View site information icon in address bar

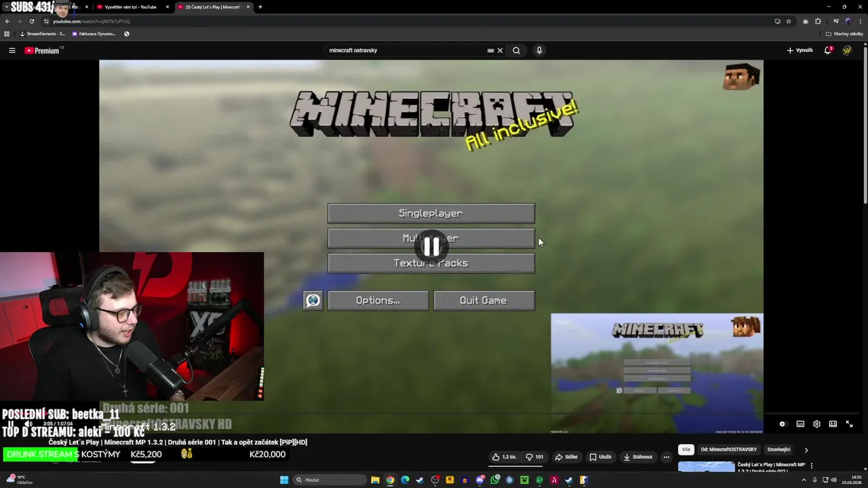[x=46, y=21]
